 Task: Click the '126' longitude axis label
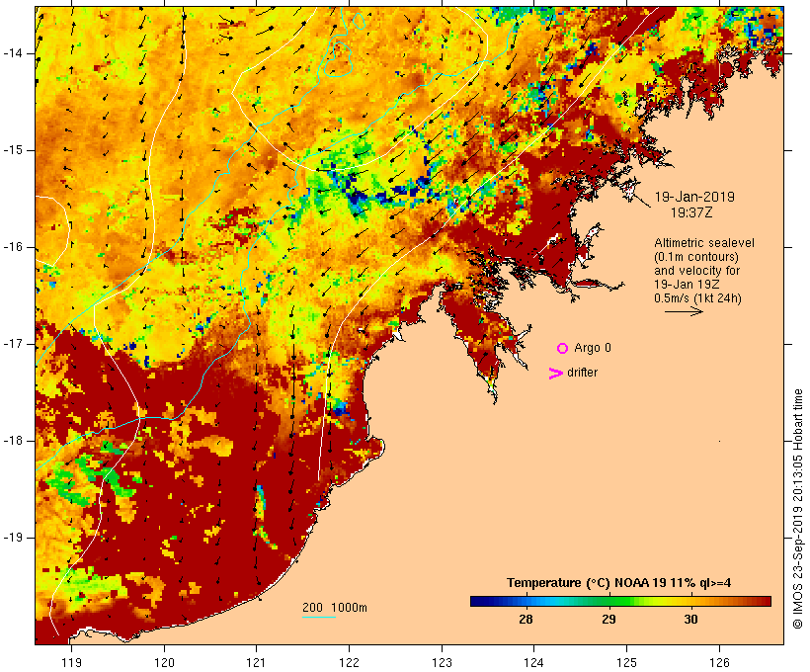point(719,662)
